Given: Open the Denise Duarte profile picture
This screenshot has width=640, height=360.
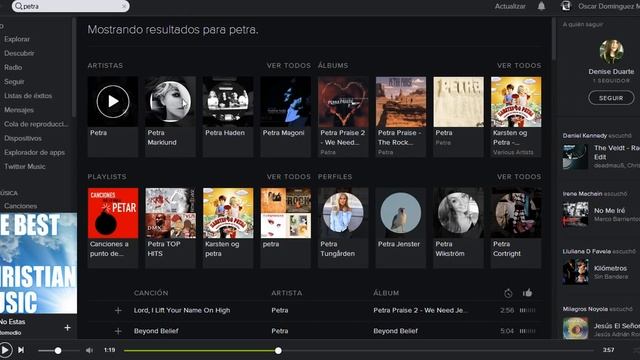Looking at the screenshot, I should [x=611, y=51].
